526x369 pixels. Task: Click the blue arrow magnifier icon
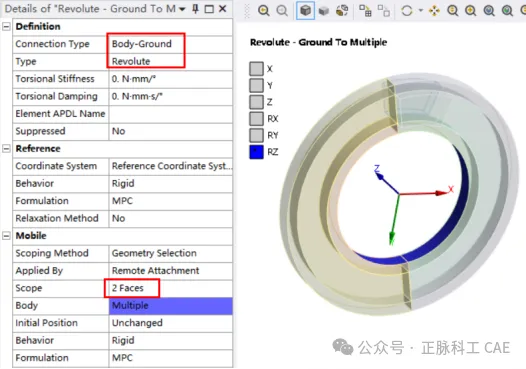pyautogui.click(x=489, y=11)
